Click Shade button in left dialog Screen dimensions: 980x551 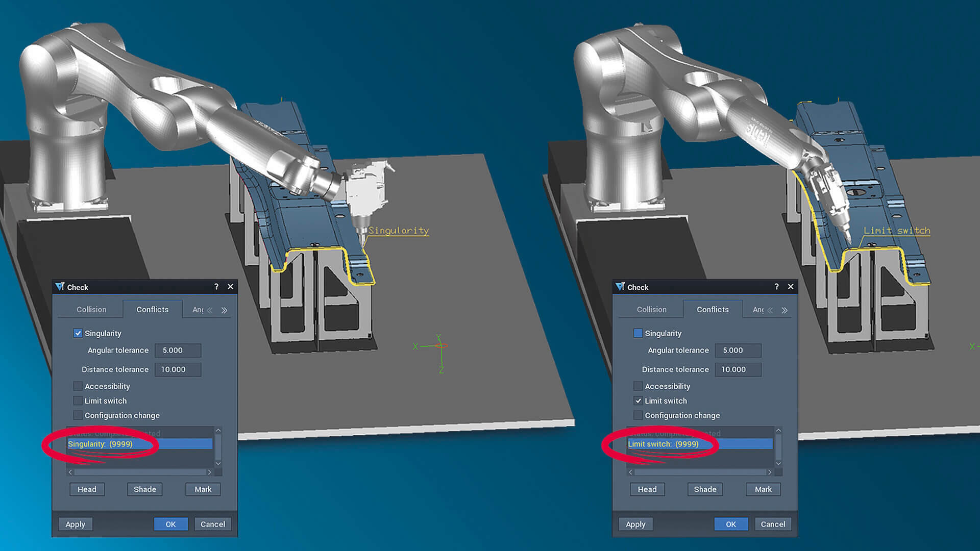tap(145, 489)
